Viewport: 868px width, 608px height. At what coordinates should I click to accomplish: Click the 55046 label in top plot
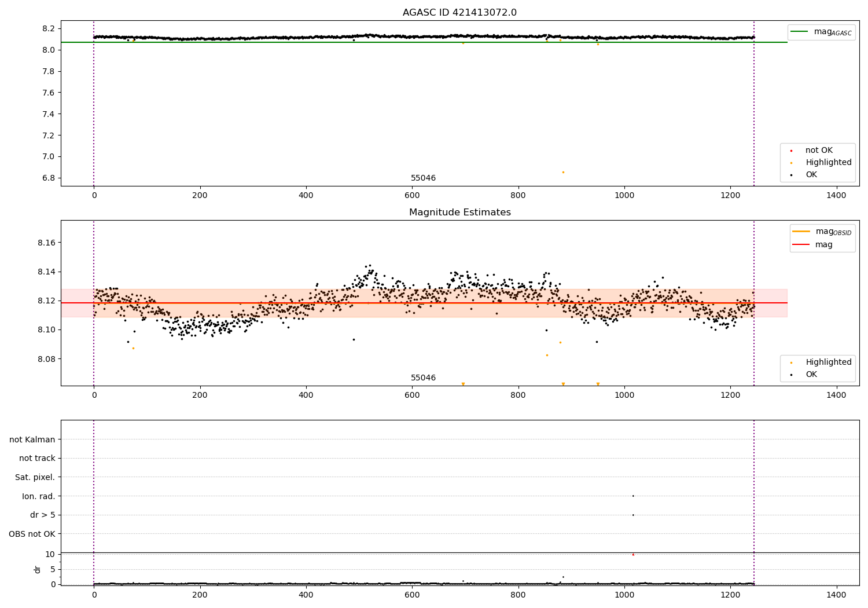tap(423, 178)
